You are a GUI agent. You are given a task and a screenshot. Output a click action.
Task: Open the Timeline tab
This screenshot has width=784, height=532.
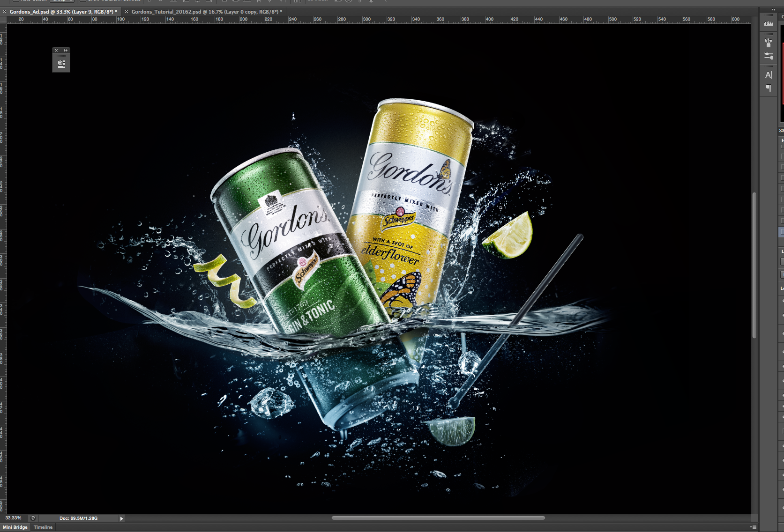(x=43, y=527)
